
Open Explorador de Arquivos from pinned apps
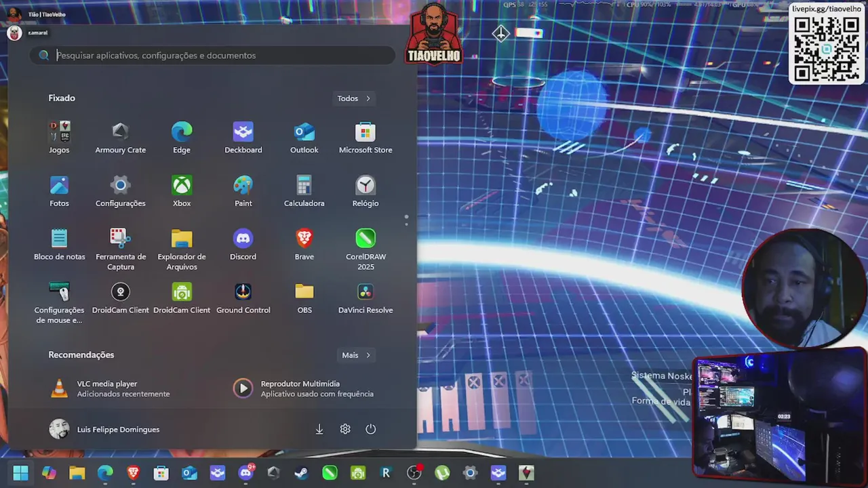pos(182,249)
